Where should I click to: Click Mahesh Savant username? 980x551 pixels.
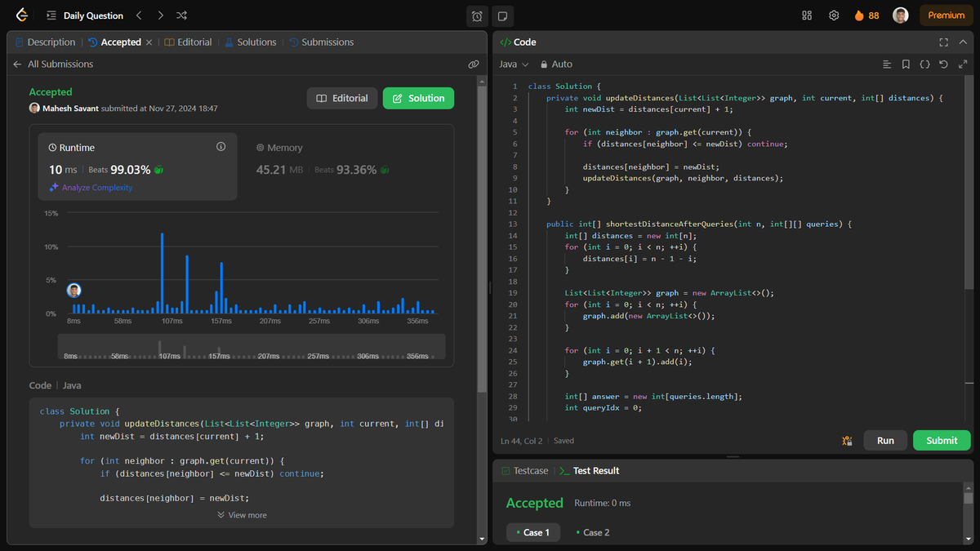71,109
